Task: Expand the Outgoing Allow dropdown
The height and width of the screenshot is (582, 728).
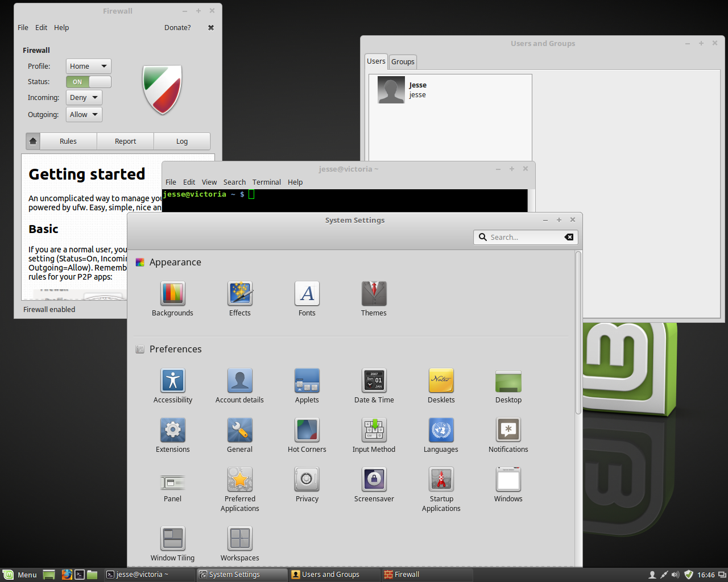Action: [x=84, y=115]
